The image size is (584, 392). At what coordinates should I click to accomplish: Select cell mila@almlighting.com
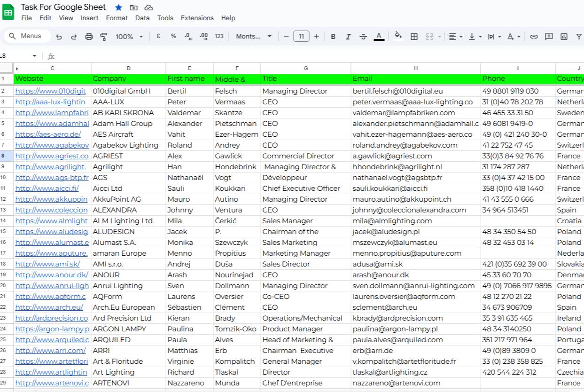(x=416, y=221)
